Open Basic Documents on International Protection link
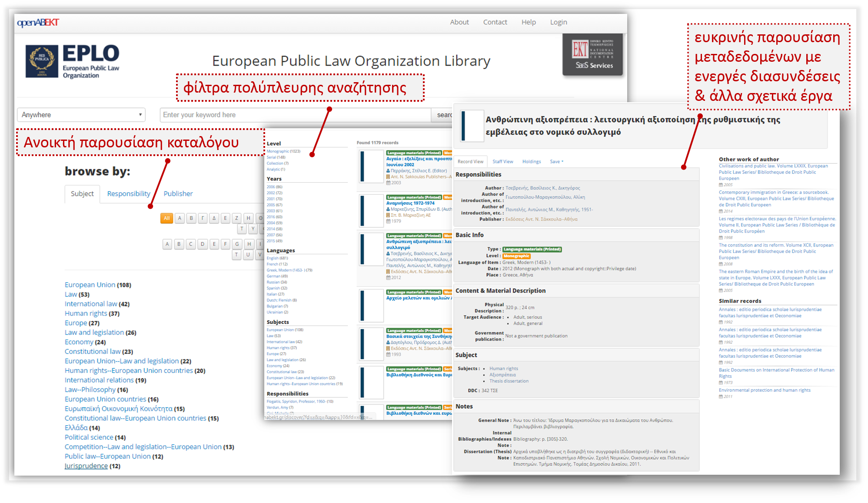Screen dimensions: 868x503 (776, 373)
